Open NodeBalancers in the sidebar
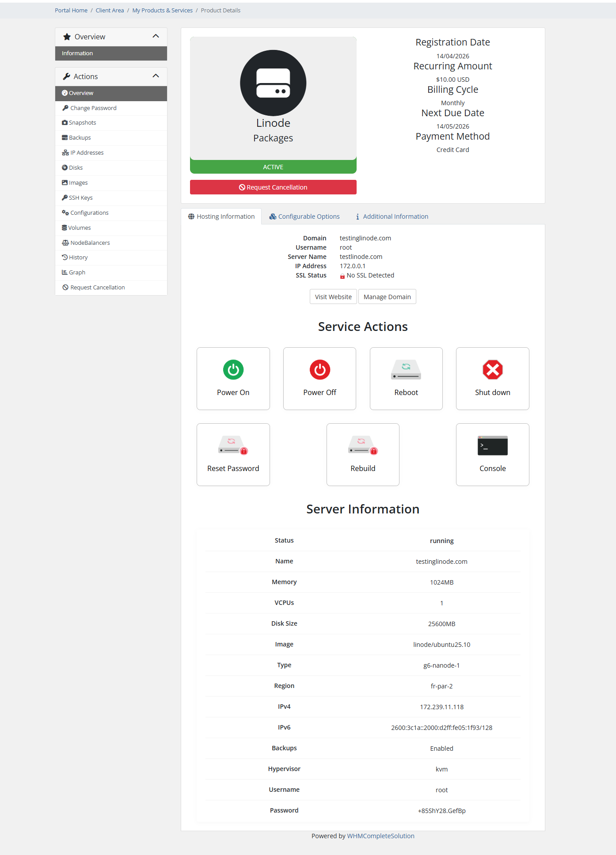616x855 pixels. coord(90,243)
